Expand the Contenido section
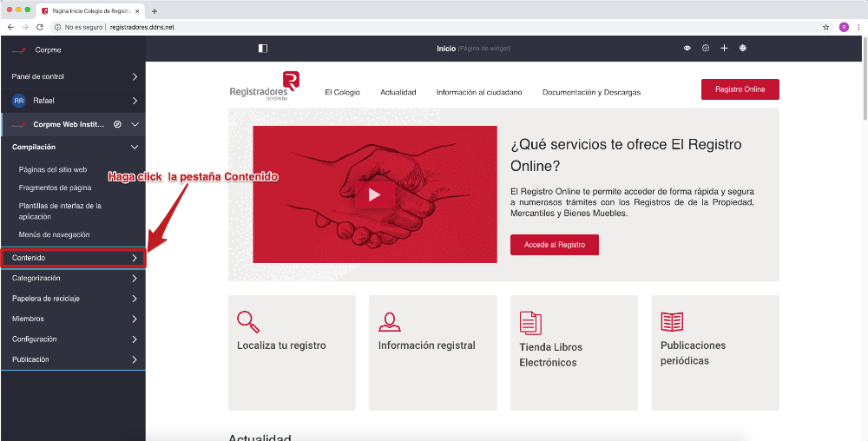This screenshot has width=868, height=441. 74,258
